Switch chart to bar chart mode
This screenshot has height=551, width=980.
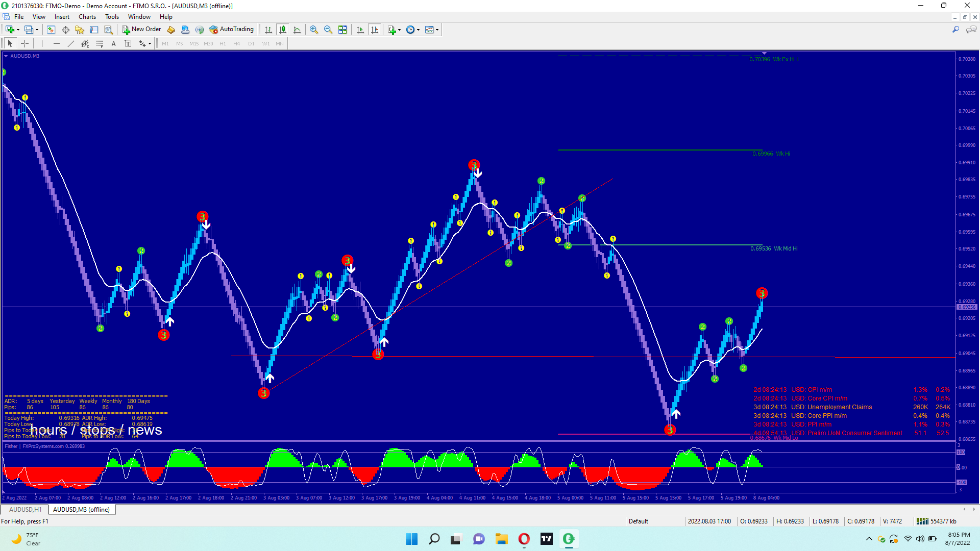(x=268, y=30)
